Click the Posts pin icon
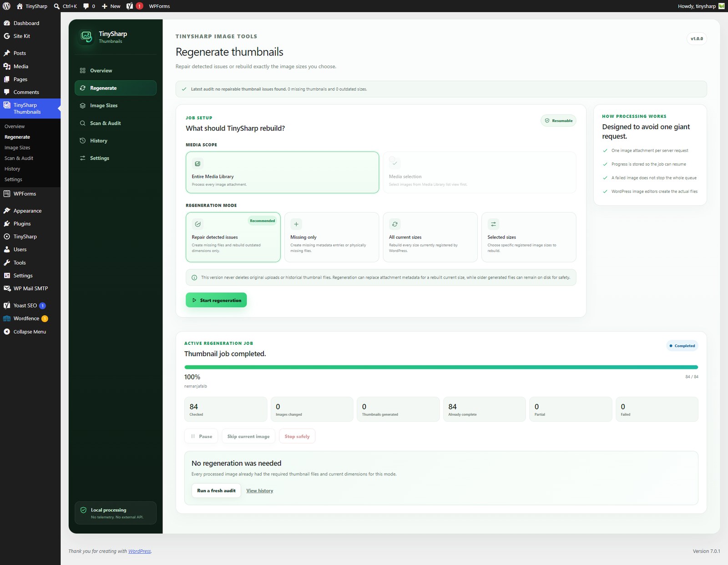 pyautogui.click(x=7, y=53)
